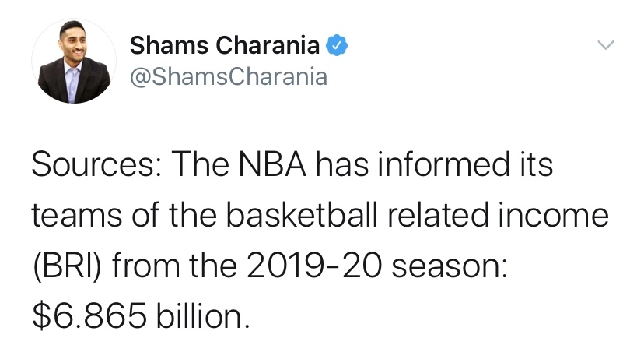
Task: Click the "$6.865" dollar figure
Action: (x=89, y=316)
